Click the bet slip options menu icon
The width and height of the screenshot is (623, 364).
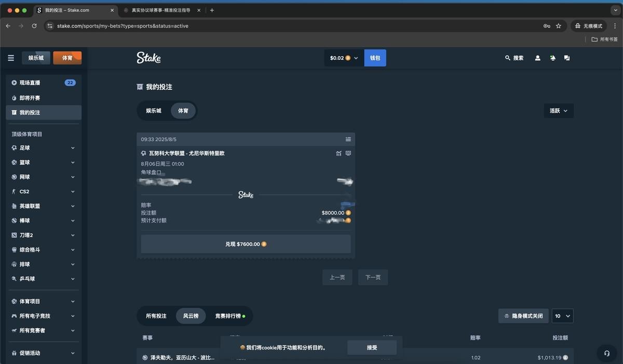point(348,139)
